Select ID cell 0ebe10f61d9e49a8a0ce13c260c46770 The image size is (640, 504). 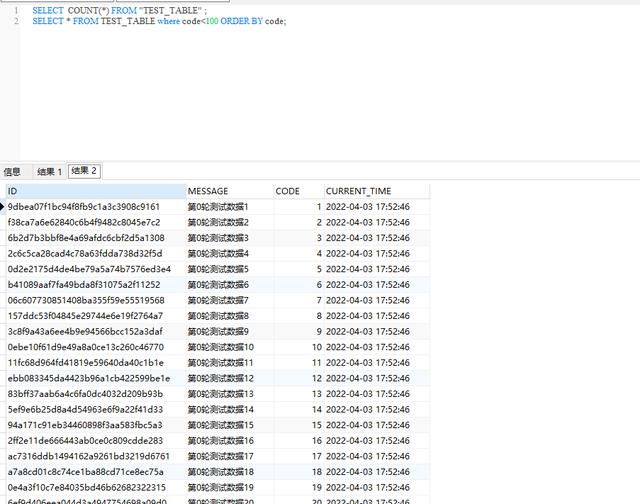pos(96,347)
